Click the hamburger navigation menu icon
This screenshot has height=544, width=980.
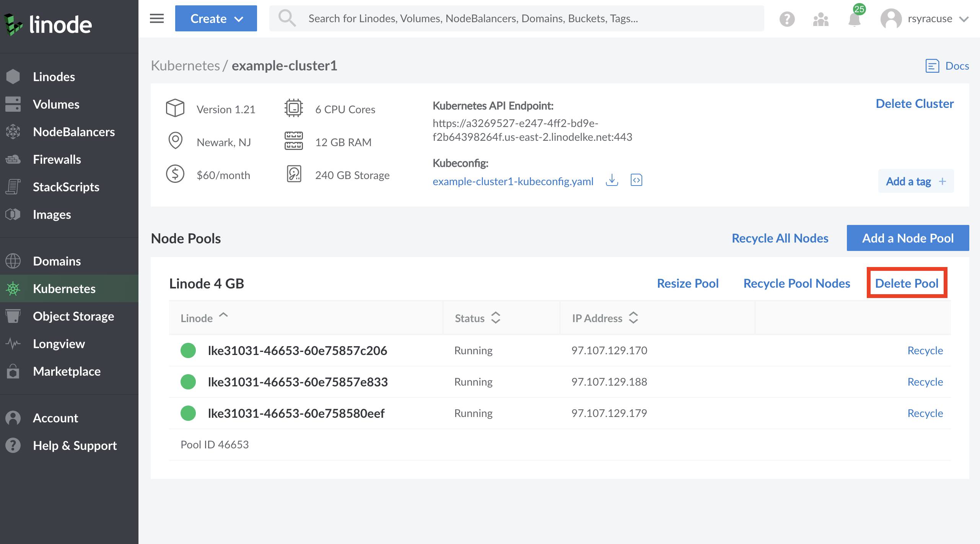point(156,18)
